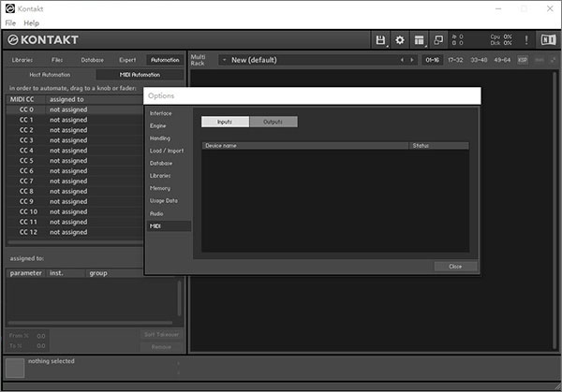This screenshot has width=562, height=392.
Task: Open the workspace layout panel icon
Action: (x=419, y=39)
